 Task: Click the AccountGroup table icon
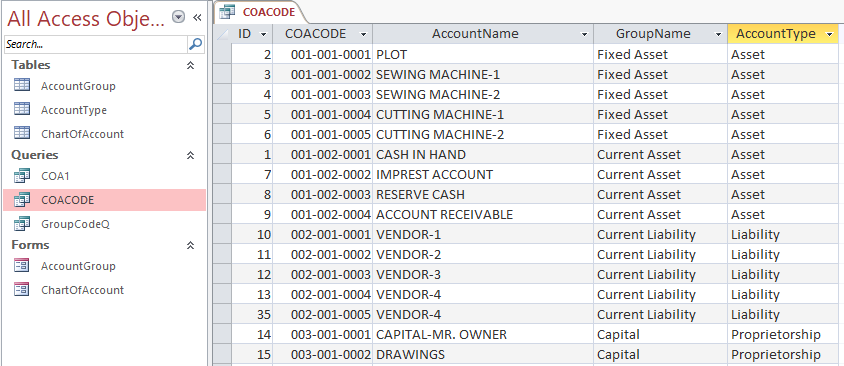(22, 86)
